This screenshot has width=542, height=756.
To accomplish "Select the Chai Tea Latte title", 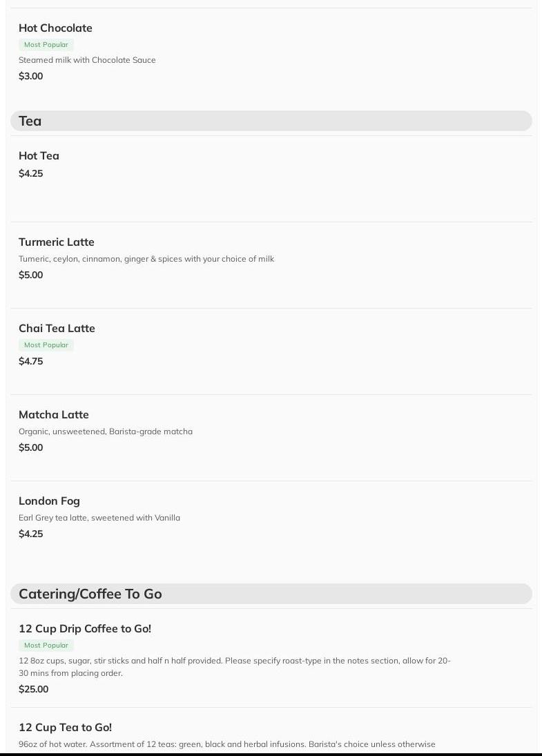I will (x=57, y=329).
